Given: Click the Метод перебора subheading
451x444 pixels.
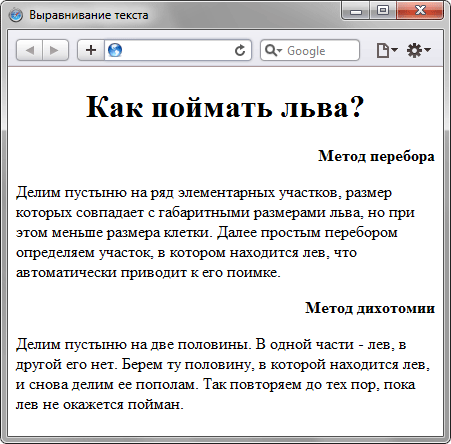Looking at the screenshot, I should tap(376, 156).
